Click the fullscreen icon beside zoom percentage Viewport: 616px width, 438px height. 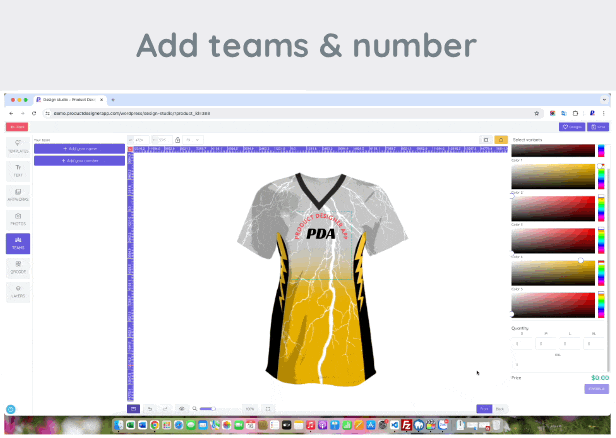[x=268, y=409]
